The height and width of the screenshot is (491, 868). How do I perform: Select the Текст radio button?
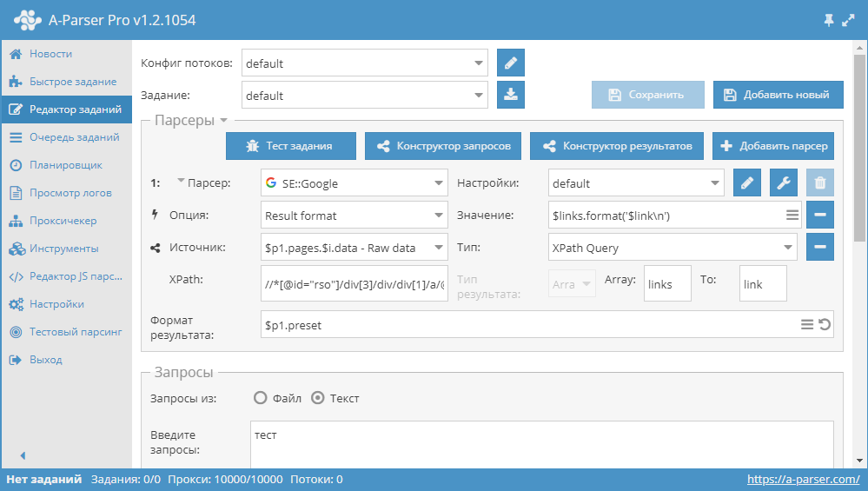[x=317, y=398]
